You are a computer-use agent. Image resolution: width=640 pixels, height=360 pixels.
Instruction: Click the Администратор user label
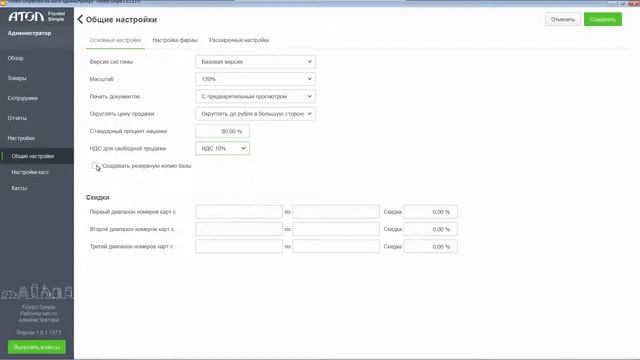pos(29,33)
